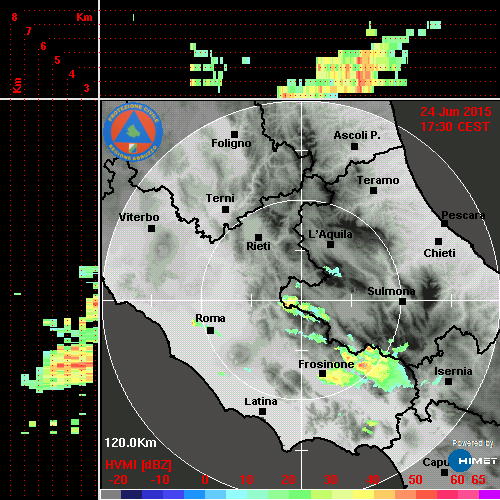
Task: Click the yellow swatch in the color scale
Action: (363, 495)
